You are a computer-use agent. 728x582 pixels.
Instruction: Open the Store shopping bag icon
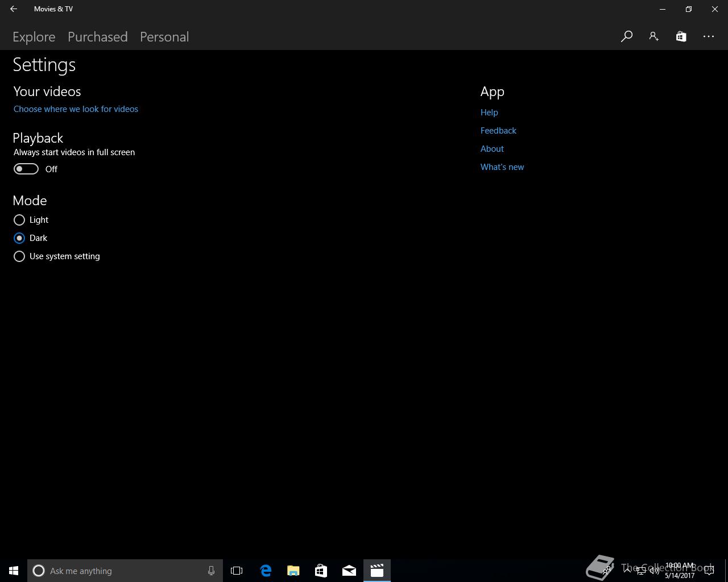(681, 36)
